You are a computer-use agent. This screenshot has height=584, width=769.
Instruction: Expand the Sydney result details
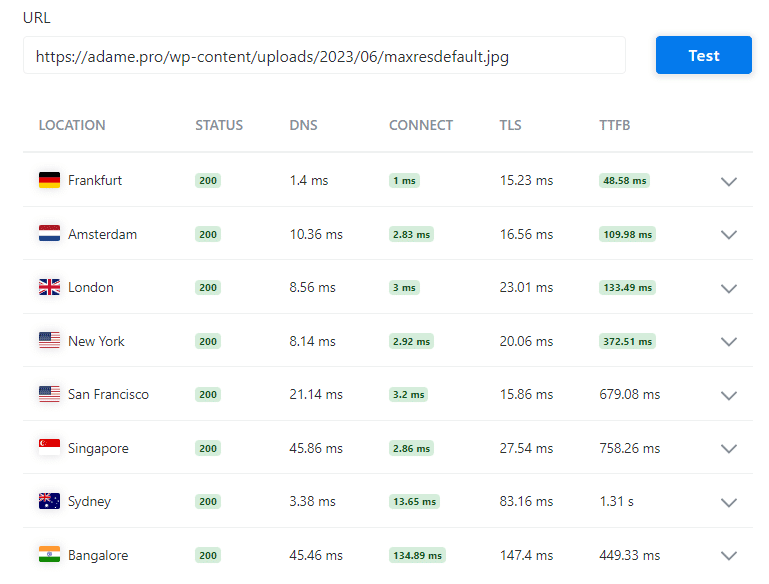click(x=729, y=502)
